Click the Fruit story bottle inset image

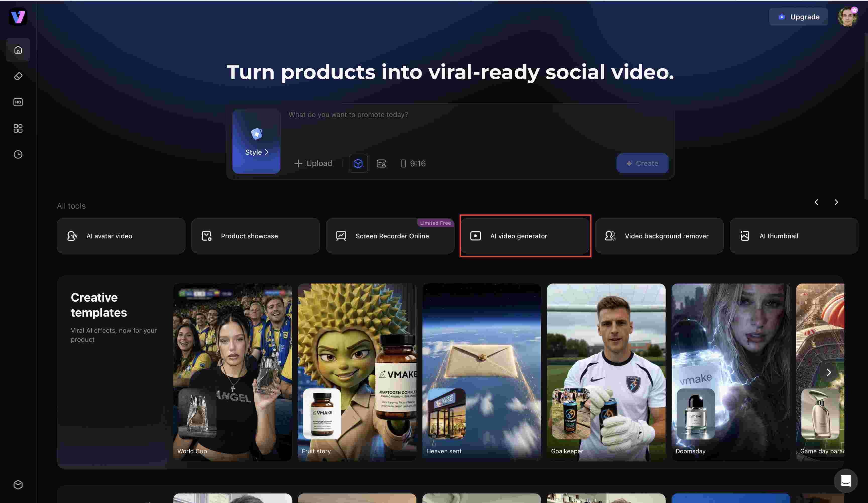(x=322, y=414)
